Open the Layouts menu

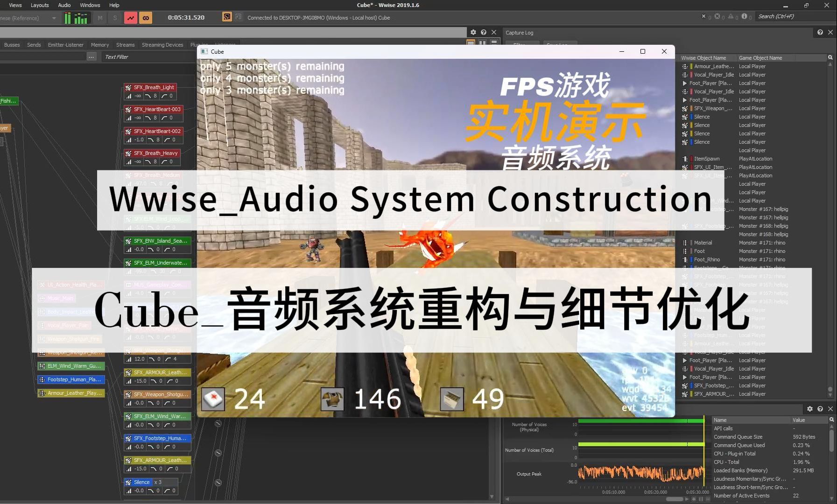pyautogui.click(x=40, y=5)
